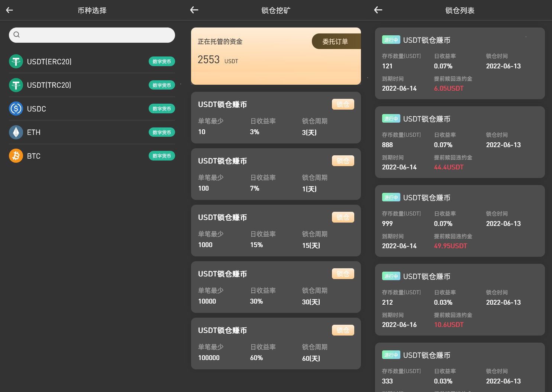Select the USDT(TRC20) Tether icon
The height and width of the screenshot is (392, 552).
click(16, 85)
